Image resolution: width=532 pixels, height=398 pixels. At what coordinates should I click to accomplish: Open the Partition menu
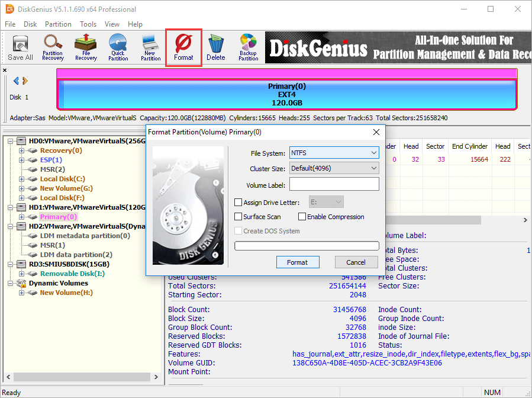click(x=58, y=24)
